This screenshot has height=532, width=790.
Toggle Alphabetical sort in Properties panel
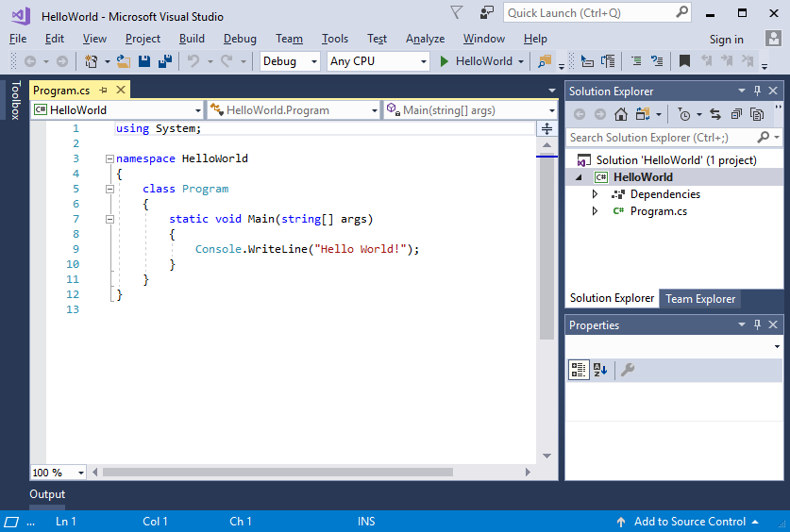(x=601, y=370)
